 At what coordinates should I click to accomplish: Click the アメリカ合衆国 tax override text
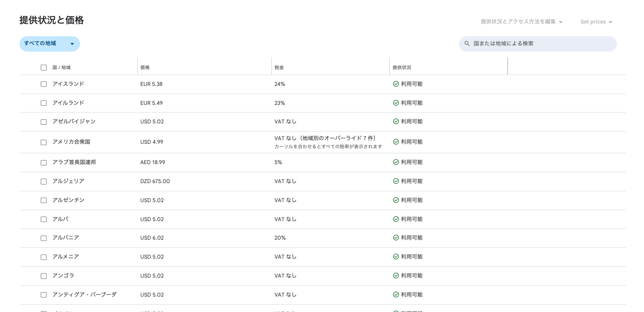point(325,138)
